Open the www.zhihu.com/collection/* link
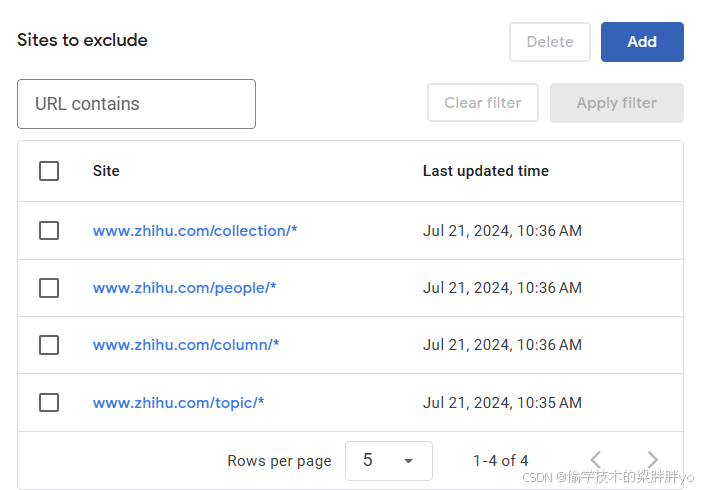 click(195, 231)
